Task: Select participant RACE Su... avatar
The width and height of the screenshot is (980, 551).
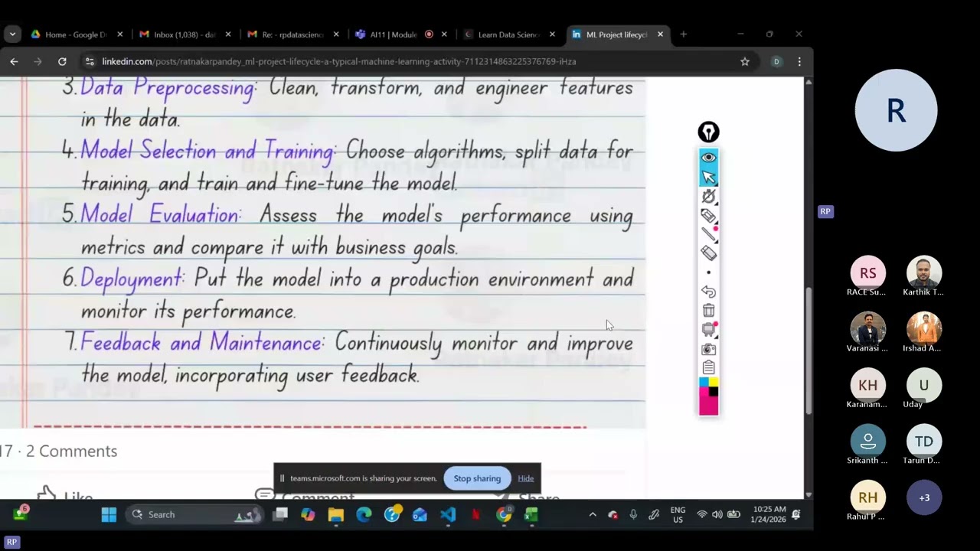Action: (x=867, y=273)
